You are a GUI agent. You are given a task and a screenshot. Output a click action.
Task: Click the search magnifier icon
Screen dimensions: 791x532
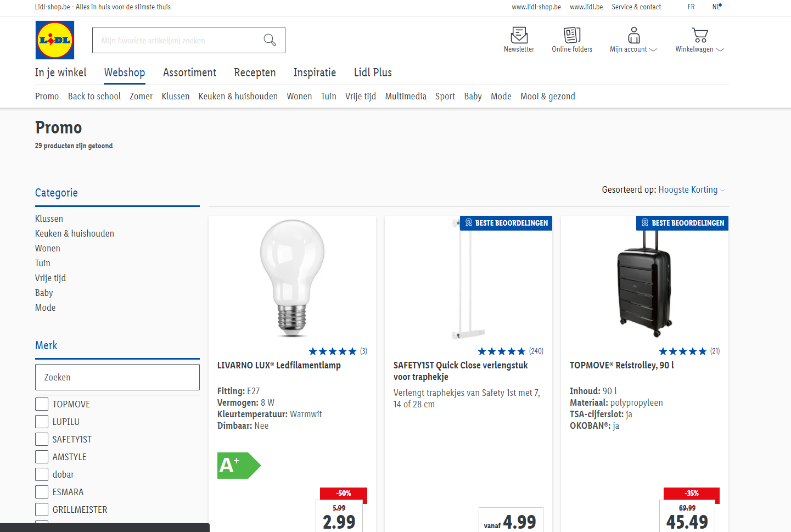tap(270, 40)
